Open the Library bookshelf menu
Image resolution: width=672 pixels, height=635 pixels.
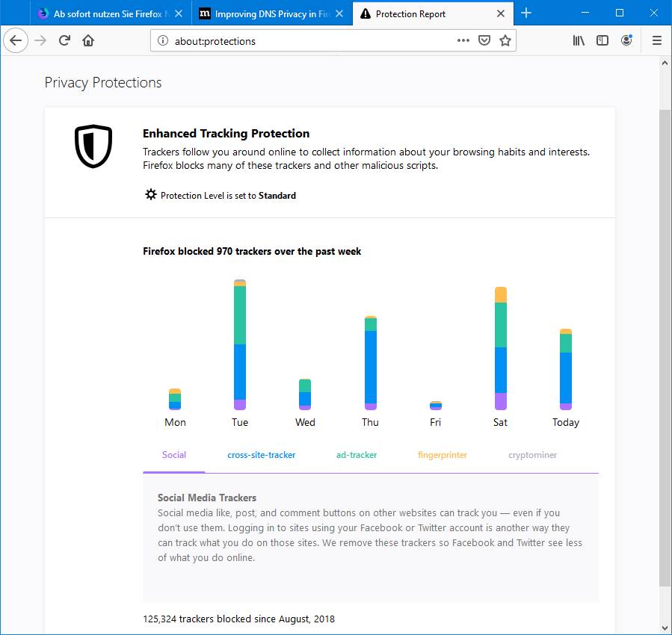(x=579, y=40)
